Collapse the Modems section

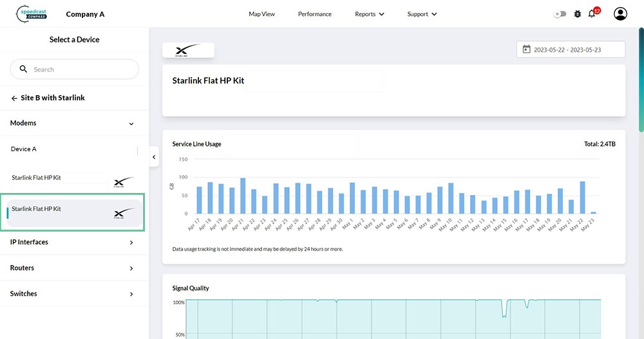74,123
